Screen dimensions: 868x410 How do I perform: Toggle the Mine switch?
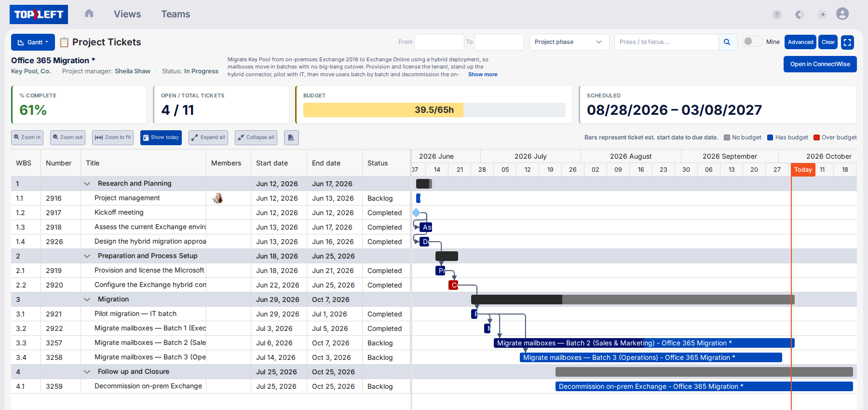(x=752, y=41)
